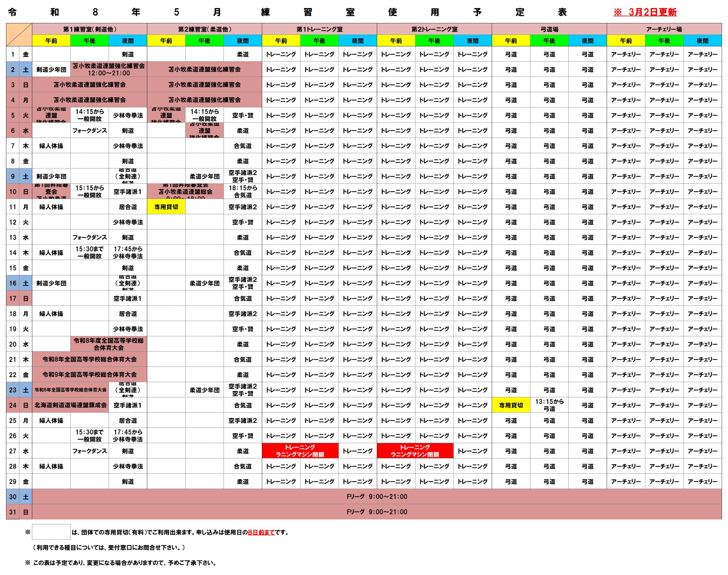
Task: Click the 北海道剣道道場連盟錬成会 cell
Action: [x=70, y=405]
